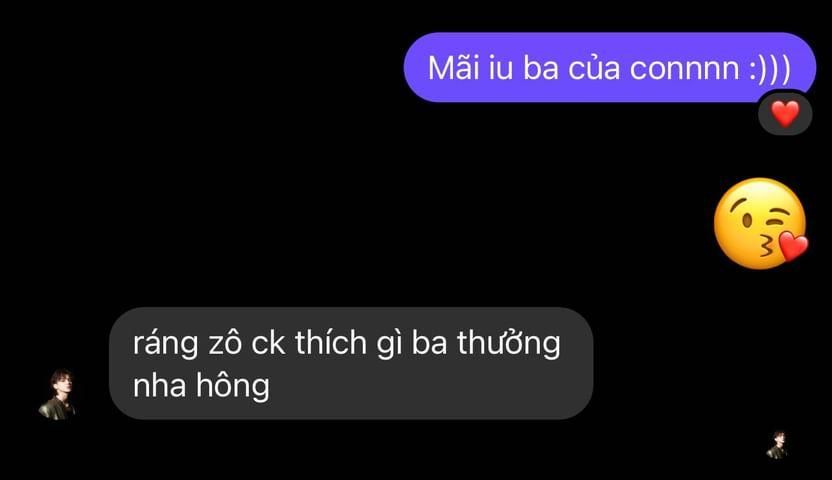
Task: Open profile from the left avatar photo
Action: point(58,395)
